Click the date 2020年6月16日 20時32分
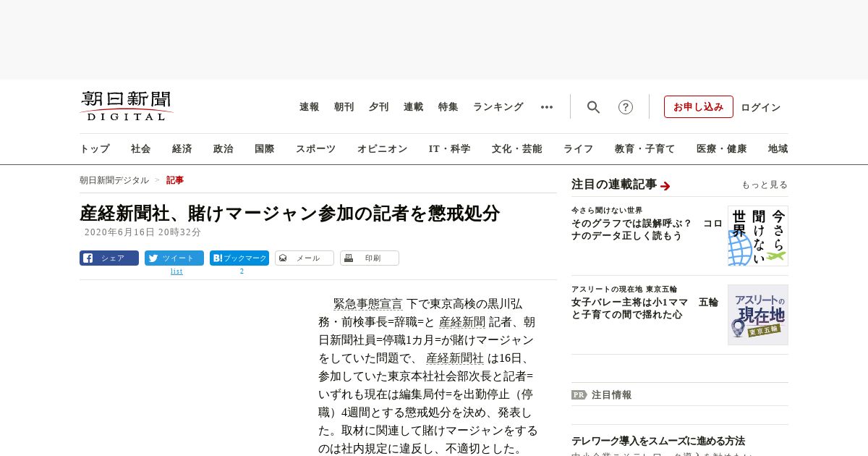Image resolution: width=868 pixels, height=456 pixels. (x=142, y=232)
